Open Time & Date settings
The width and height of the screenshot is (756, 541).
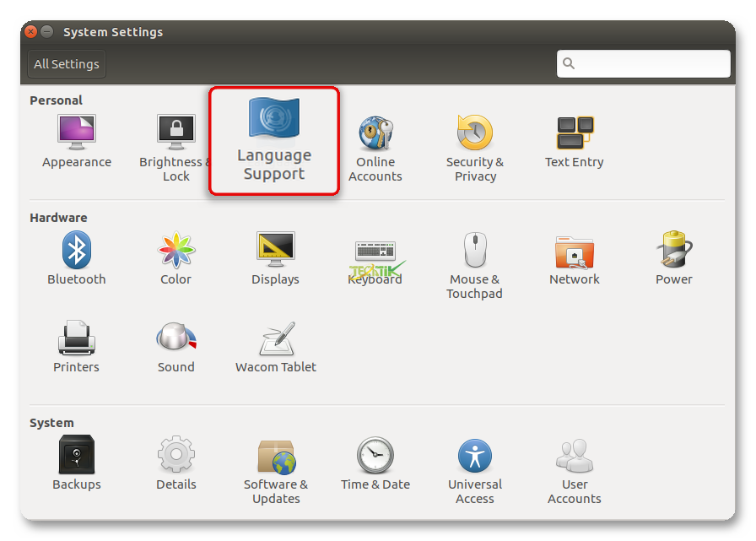pyautogui.click(x=375, y=457)
